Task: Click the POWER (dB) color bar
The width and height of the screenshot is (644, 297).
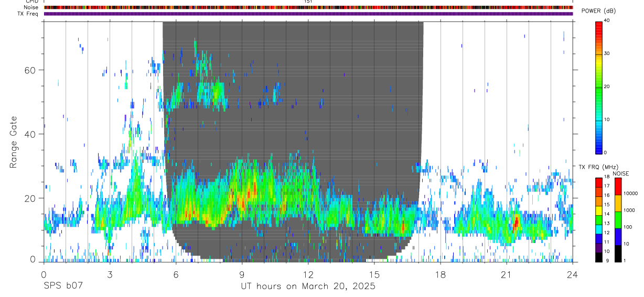Action: tap(599, 87)
